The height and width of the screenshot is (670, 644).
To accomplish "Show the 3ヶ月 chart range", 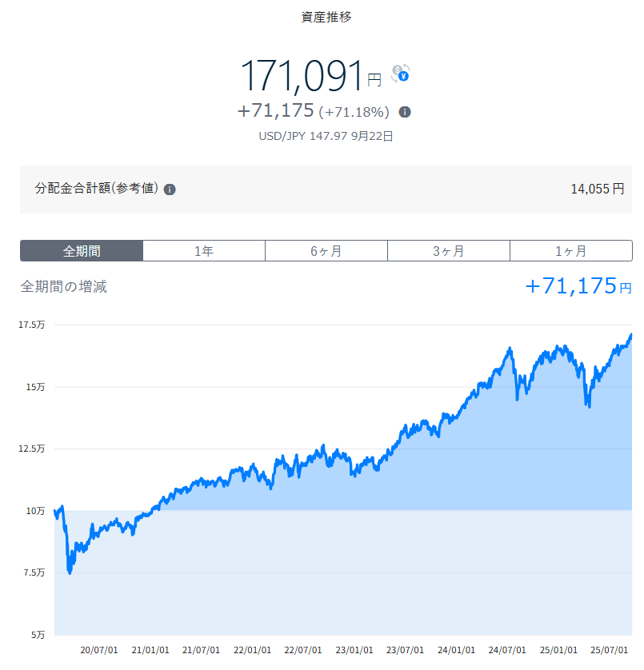I will tap(449, 251).
